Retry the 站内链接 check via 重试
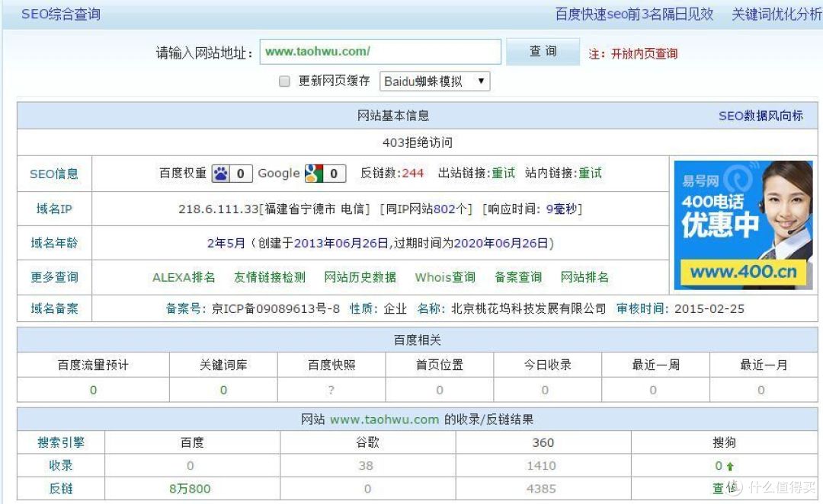Image resolution: width=823 pixels, height=504 pixels. 590,173
